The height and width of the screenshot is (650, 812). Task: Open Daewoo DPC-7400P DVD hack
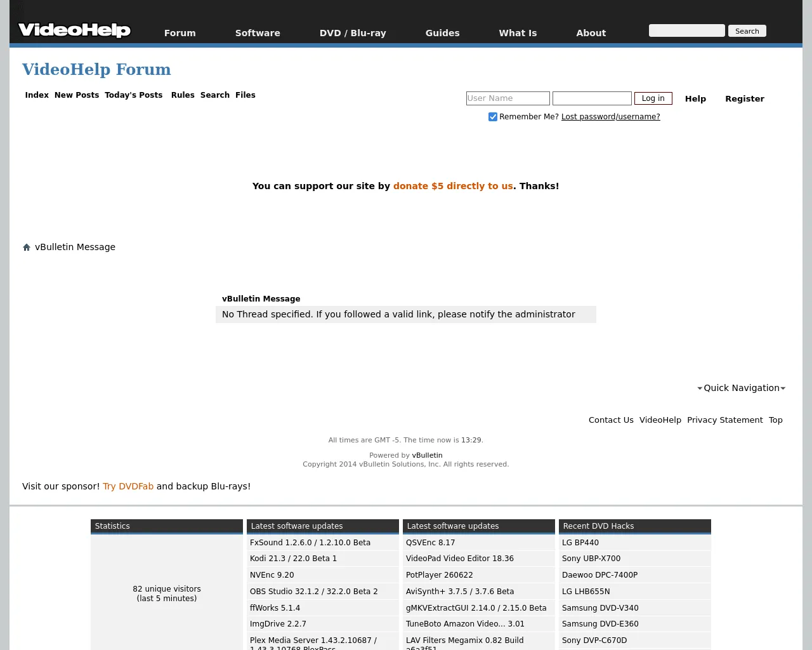600,575
